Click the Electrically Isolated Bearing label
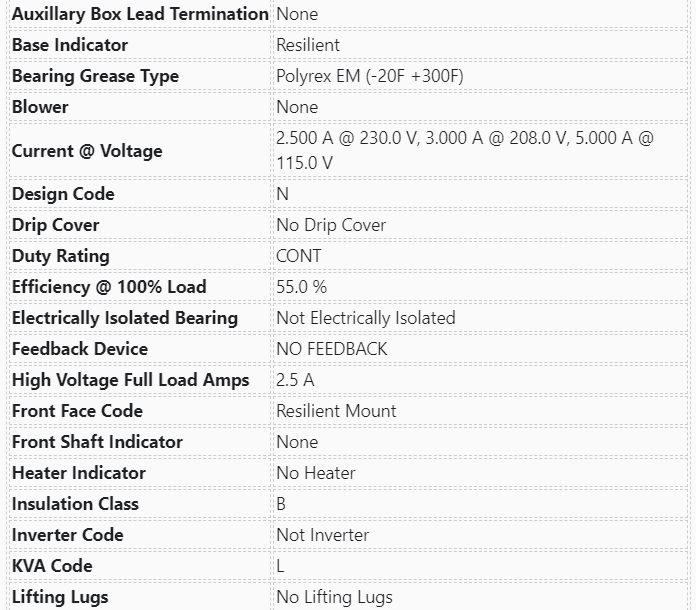Viewport: 696px width, 610px height. click(125, 318)
